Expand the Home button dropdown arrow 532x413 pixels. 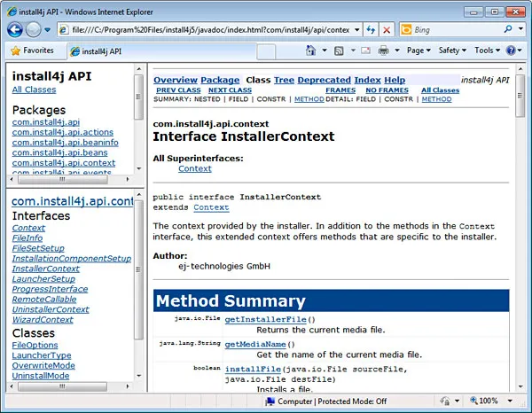coord(325,51)
